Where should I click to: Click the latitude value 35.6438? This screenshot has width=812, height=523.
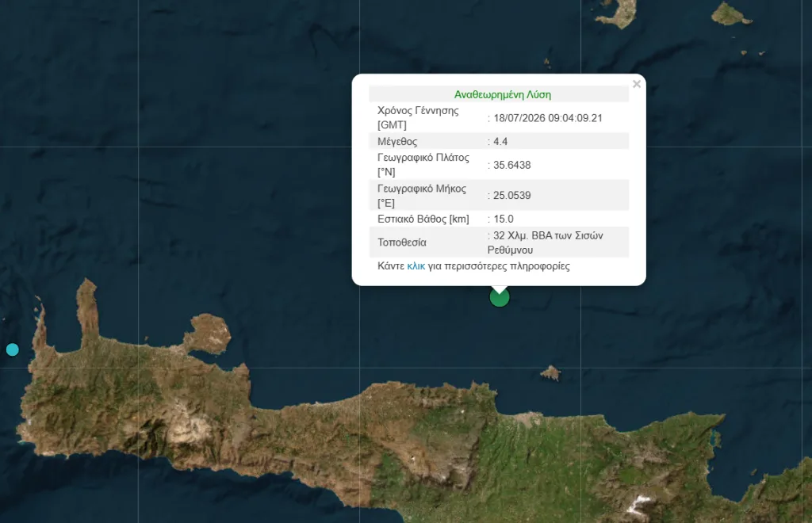coord(511,165)
